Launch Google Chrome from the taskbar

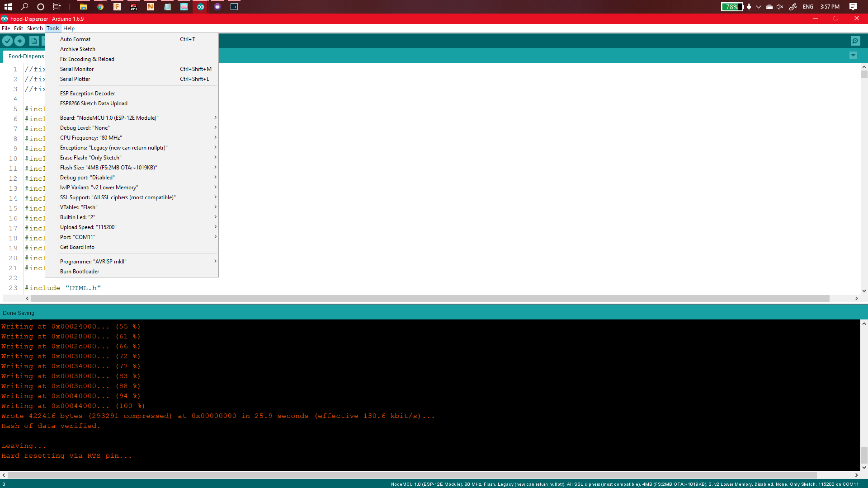click(x=100, y=7)
